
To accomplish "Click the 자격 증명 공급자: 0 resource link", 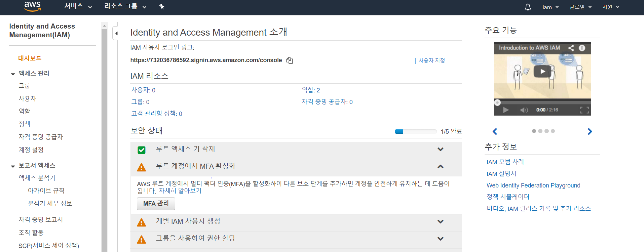I will point(327,102).
